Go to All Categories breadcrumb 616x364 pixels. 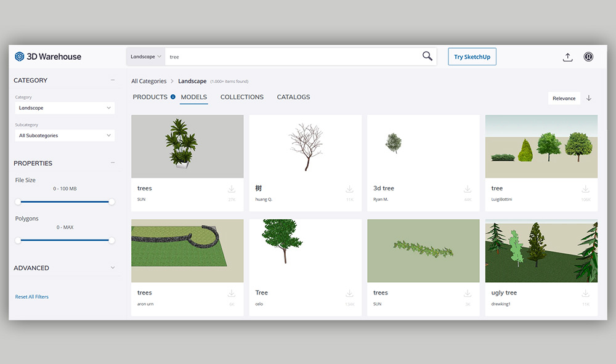click(149, 81)
